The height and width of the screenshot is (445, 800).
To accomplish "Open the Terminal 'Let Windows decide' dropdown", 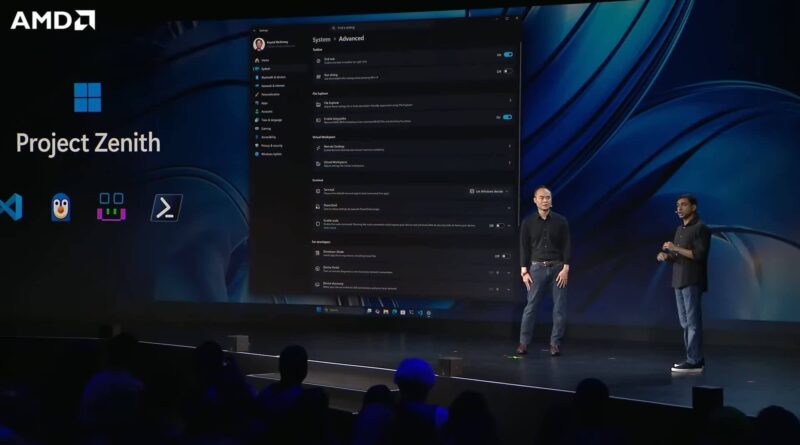I will click(x=489, y=191).
